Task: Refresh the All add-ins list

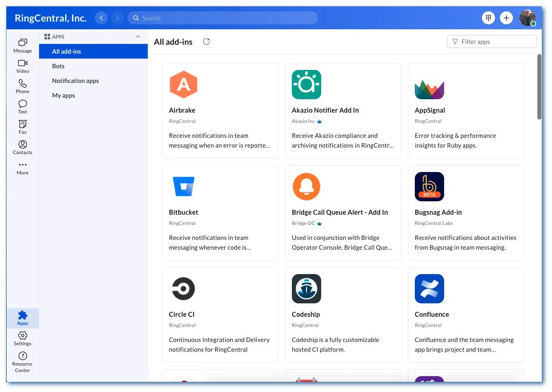Action: 206,41
